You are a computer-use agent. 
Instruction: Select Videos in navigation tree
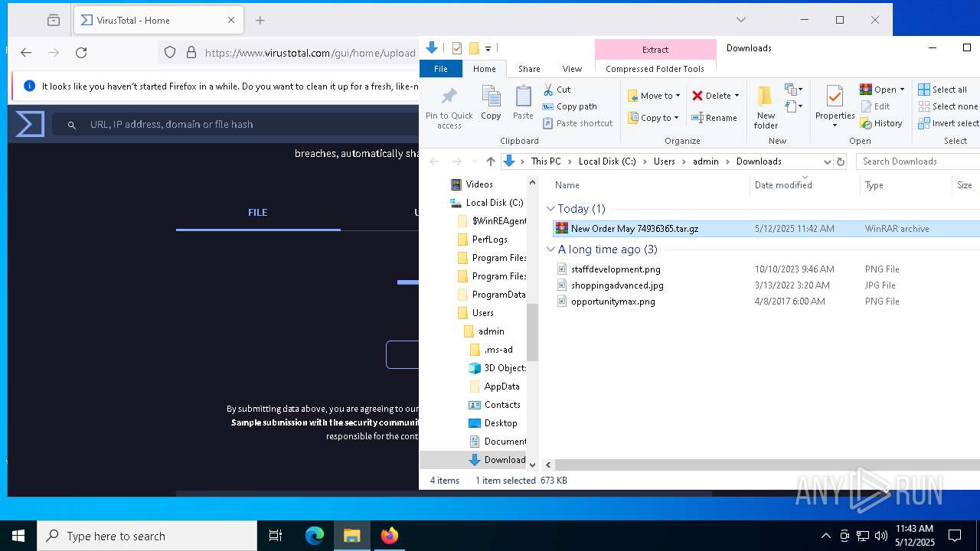tap(479, 184)
